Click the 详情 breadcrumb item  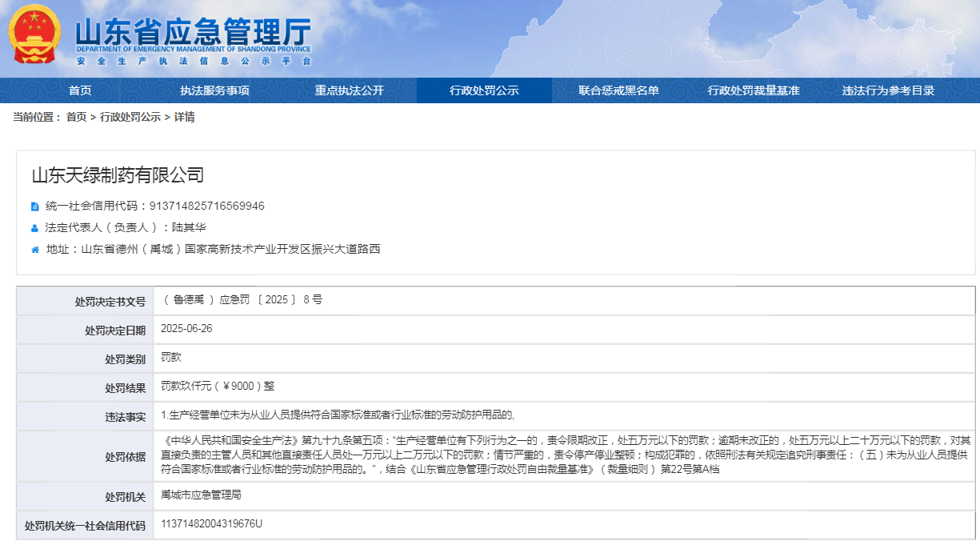click(x=185, y=118)
